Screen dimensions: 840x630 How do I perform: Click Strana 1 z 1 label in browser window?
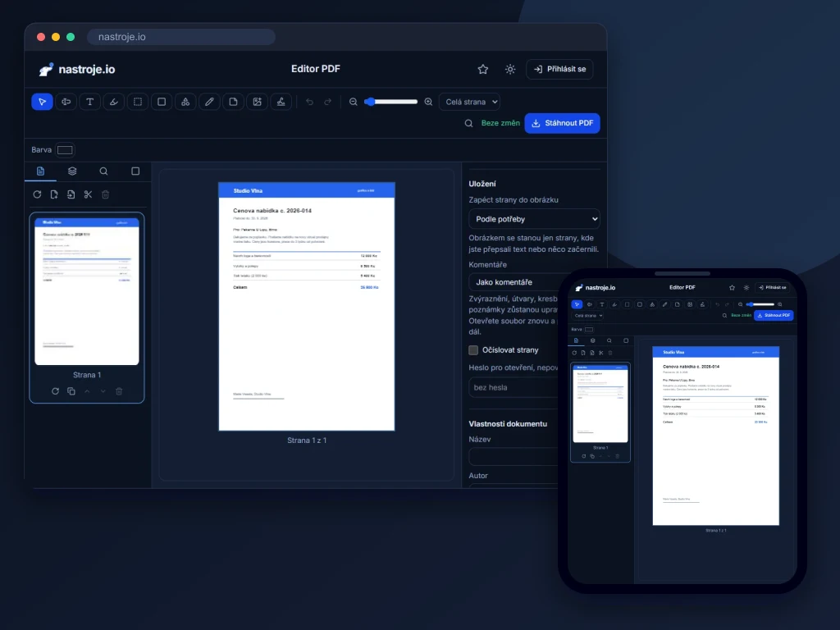coord(307,441)
